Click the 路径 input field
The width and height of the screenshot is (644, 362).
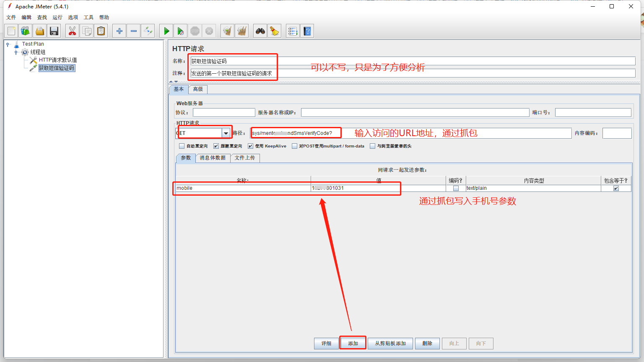coord(411,133)
